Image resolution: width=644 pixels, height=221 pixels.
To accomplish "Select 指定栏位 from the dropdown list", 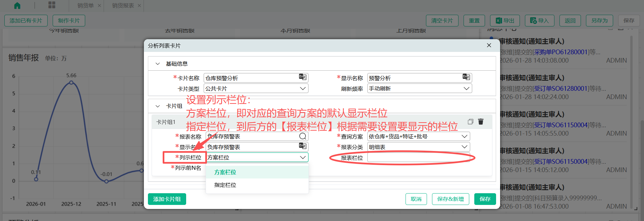I will click(x=225, y=185).
